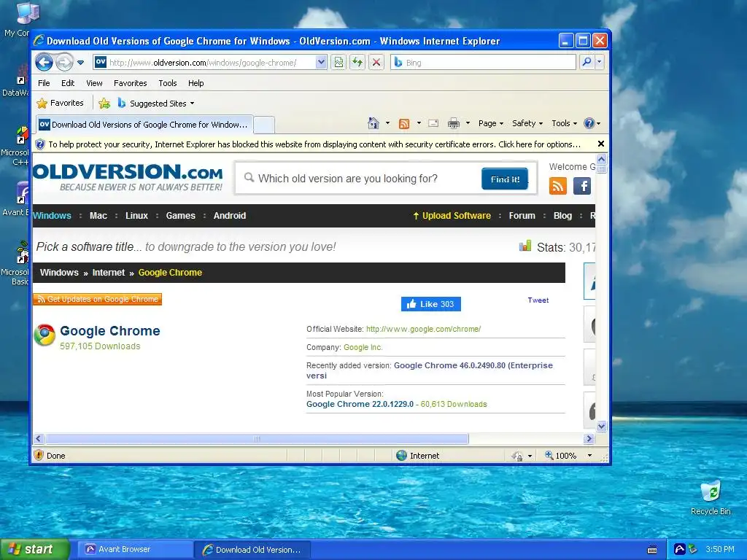Image resolution: width=747 pixels, height=560 pixels.
Task: Click Get Updates on Google Chrome button
Action: pos(97,299)
